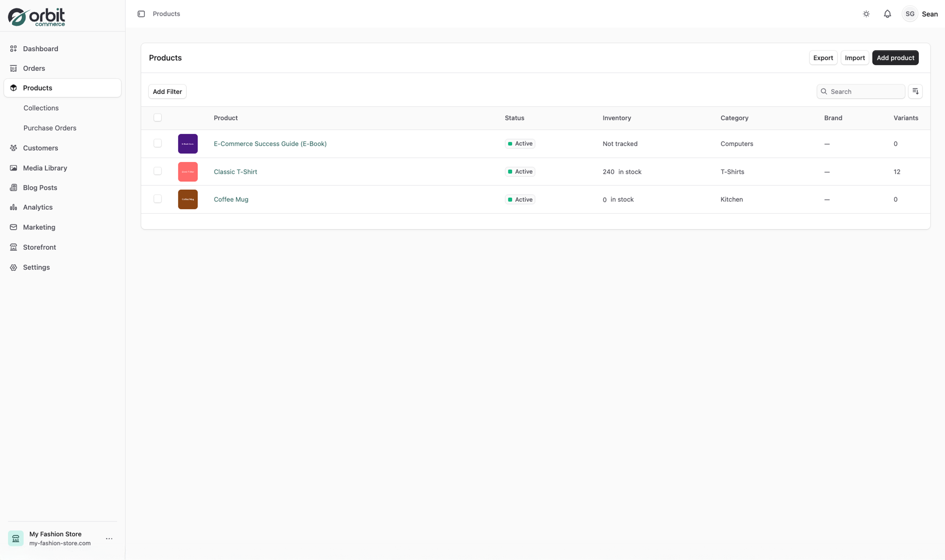Open the Media Library
The height and width of the screenshot is (560, 945).
[45, 168]
